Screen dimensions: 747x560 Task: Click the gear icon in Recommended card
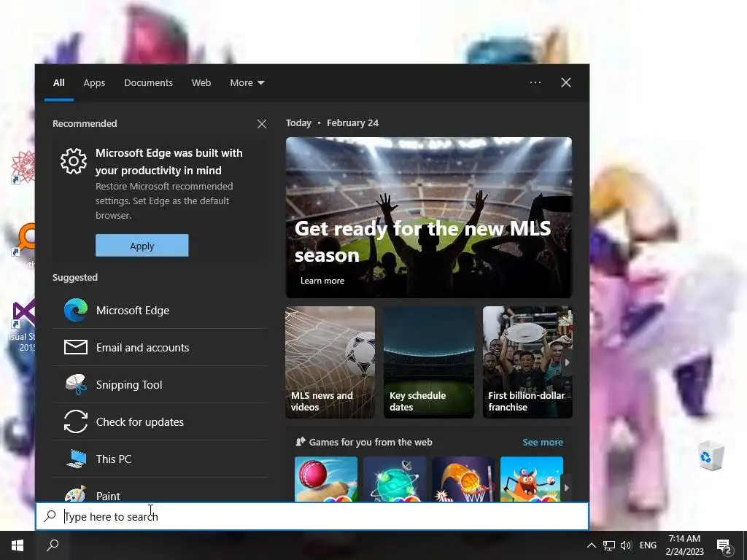click(x=74, y=161)
